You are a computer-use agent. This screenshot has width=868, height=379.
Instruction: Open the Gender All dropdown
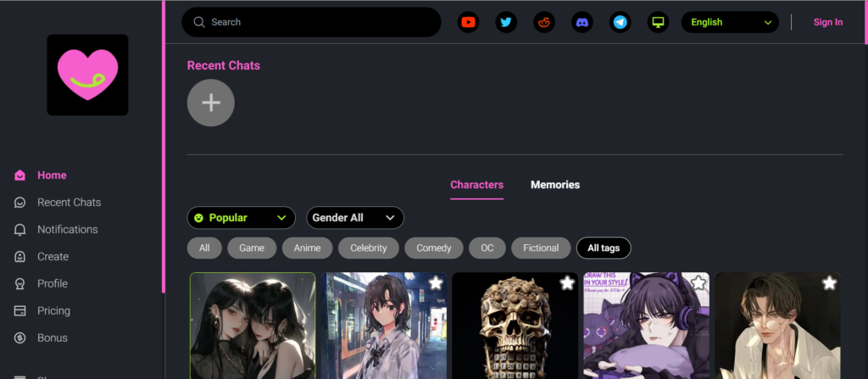coord(355,218)
